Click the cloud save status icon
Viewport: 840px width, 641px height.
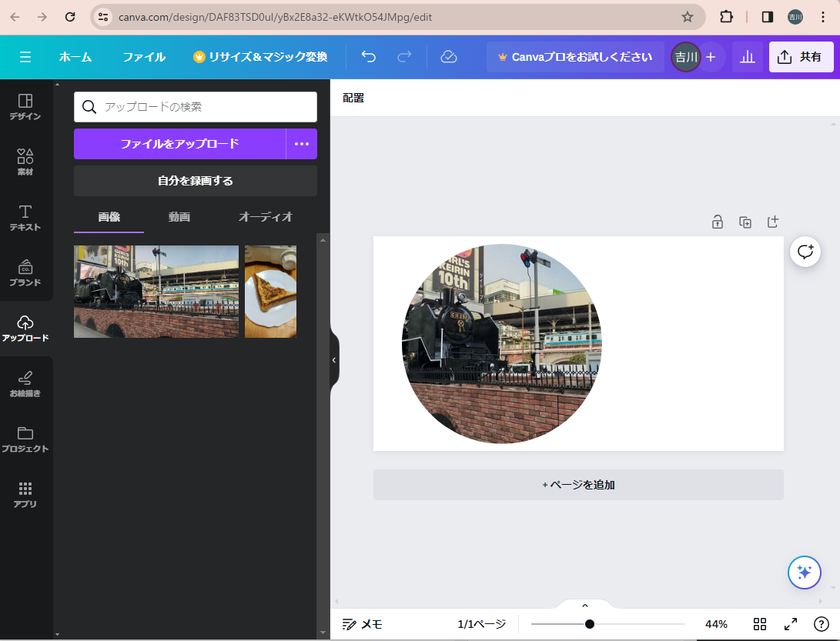coord(449,57)
